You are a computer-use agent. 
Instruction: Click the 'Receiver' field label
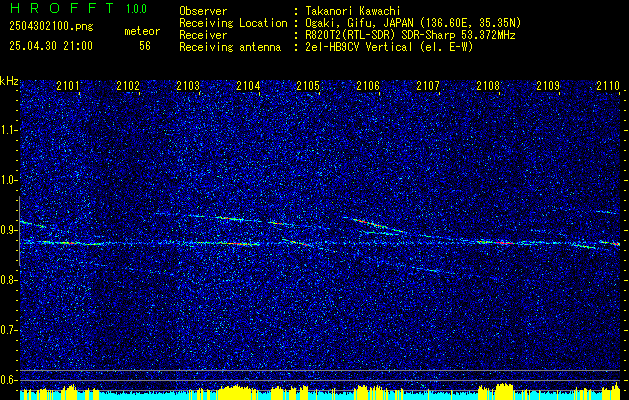click(203, 35)
